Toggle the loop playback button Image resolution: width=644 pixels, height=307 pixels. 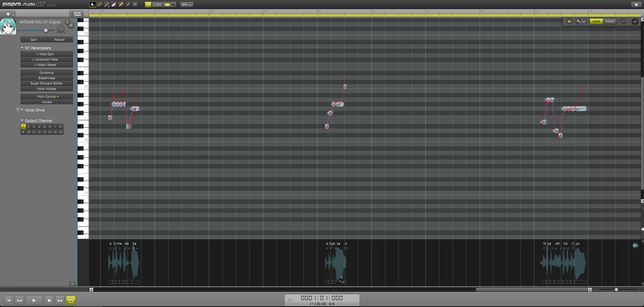click(71, 300)
